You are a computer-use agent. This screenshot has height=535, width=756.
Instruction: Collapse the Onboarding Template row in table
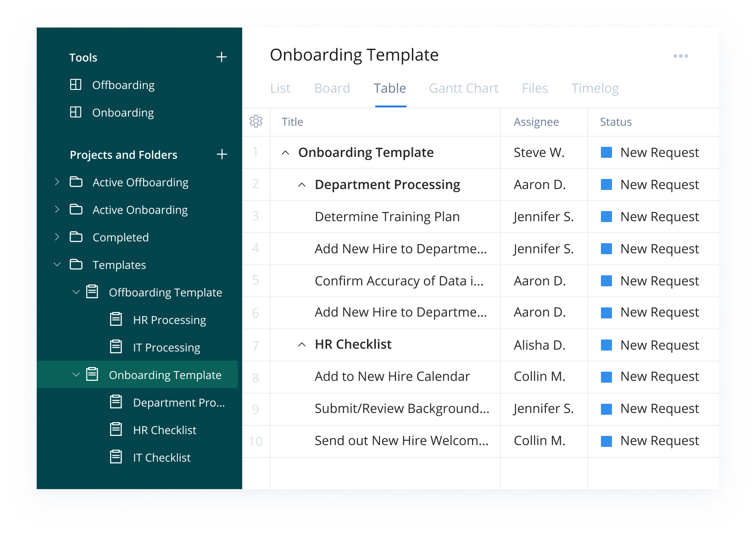click(285, 152)
